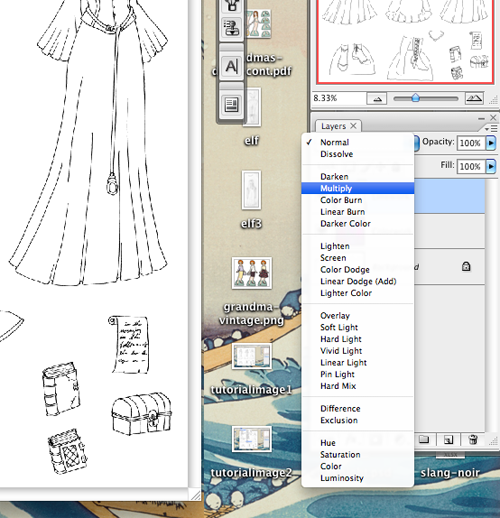Click the Navigator zoom in large mountains icon
Viewport: 500px width, 518px height.
[474, 98]
